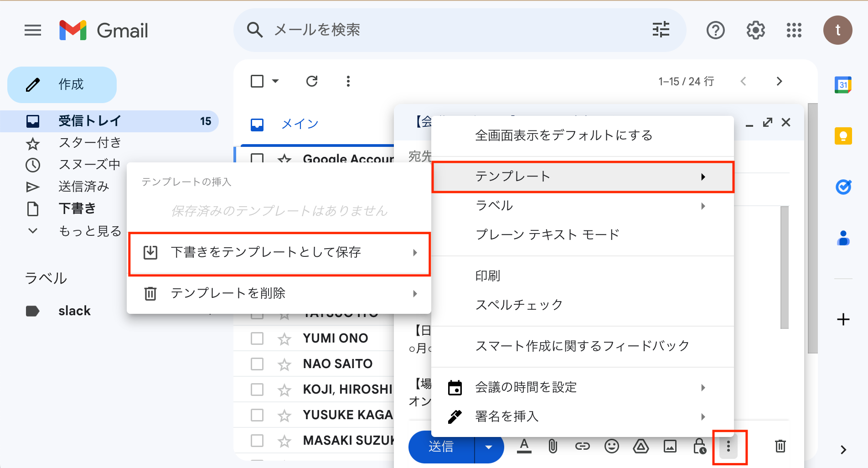Select the YUMI ONO email checkbox
This screenshot has width=868, height=468.
tap(257, 338)
